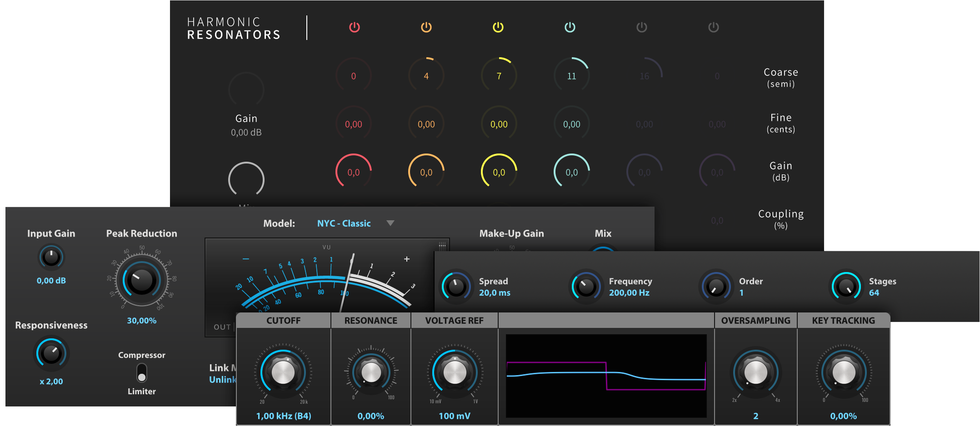Toggle the orange resonator power button
The width and height of the screenshot is (980, 426).
[426, 27]
